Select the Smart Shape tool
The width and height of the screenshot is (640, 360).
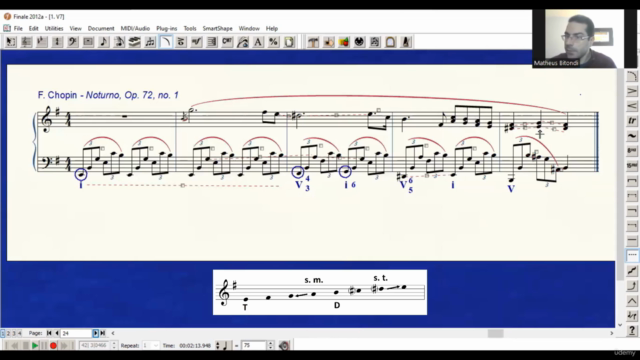coord(166,42)
